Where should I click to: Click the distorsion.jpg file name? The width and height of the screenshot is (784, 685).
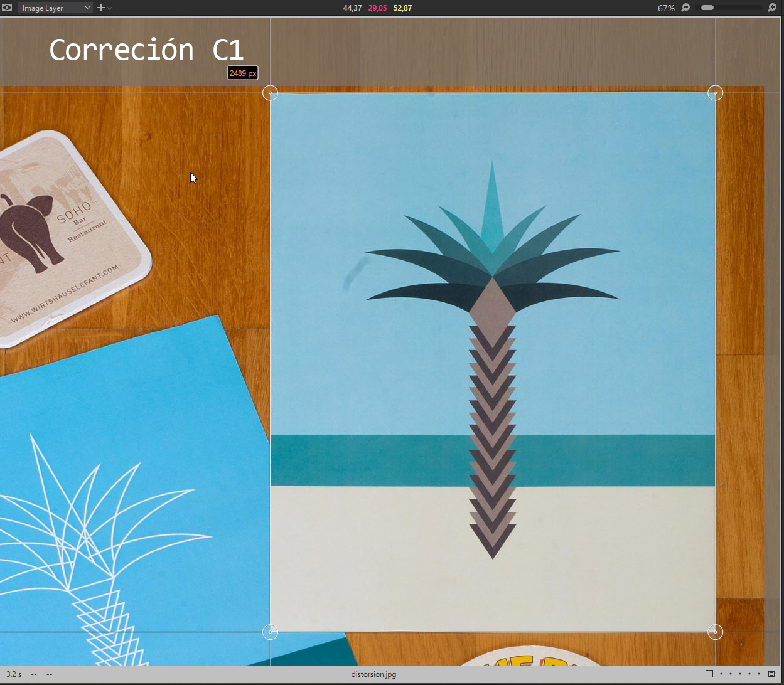373,674
